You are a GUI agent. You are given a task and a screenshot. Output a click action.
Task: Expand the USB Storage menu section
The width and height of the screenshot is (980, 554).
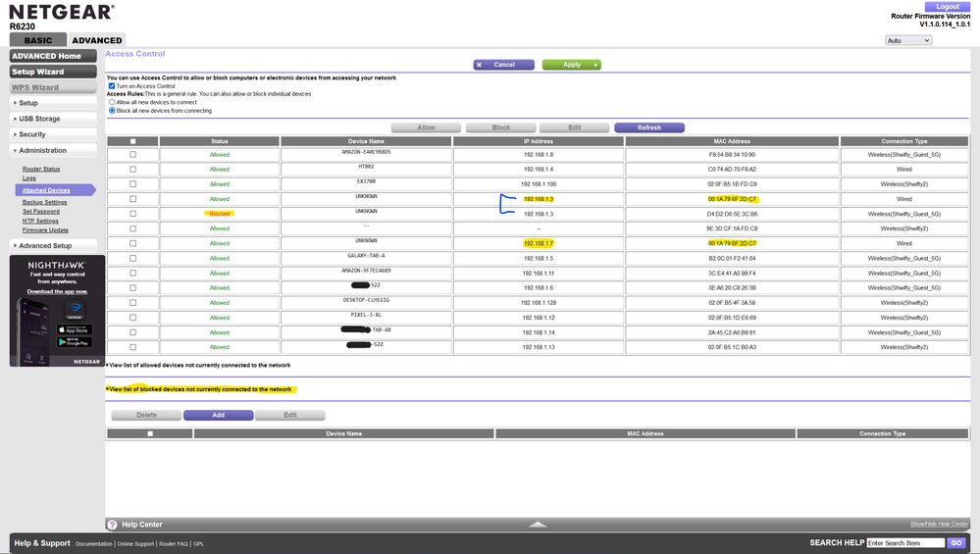point(53,119)
